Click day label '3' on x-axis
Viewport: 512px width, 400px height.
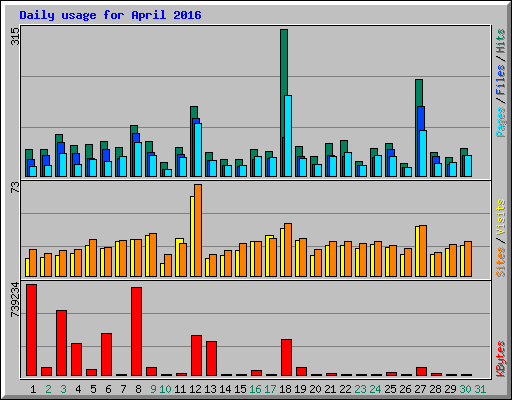click(63, 389)
